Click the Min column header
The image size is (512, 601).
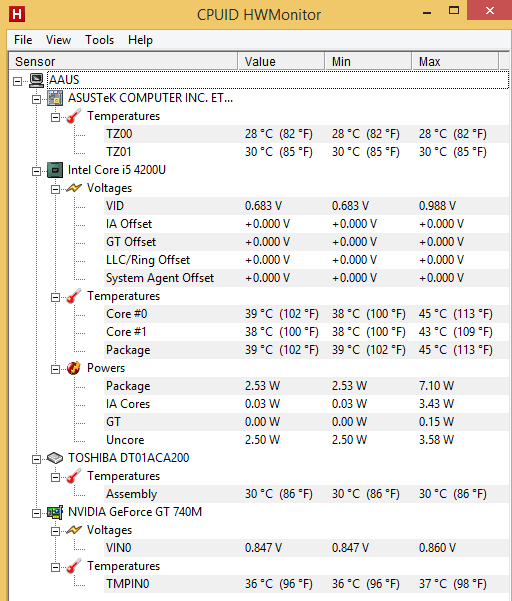(x=369, y=61)
